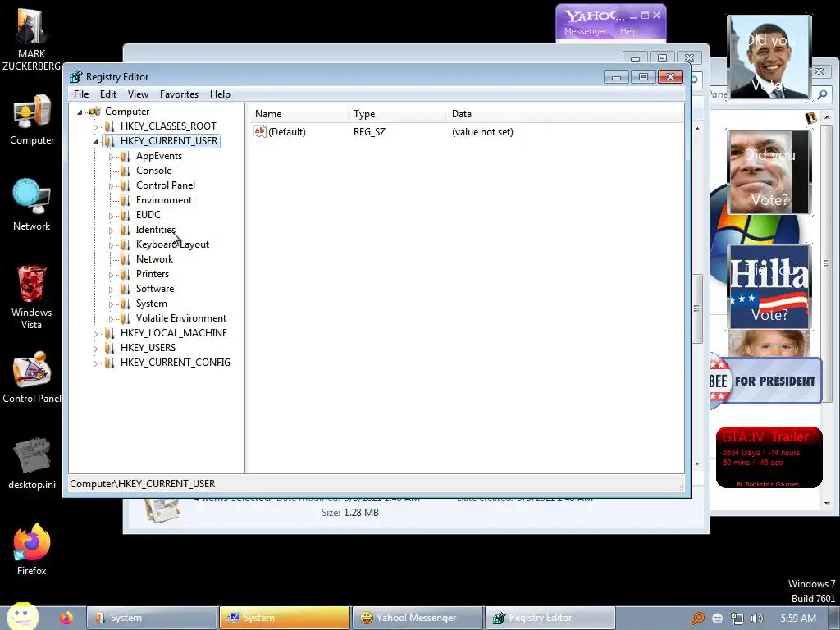Click the Registry Editor title bar icon

click(x=76, y=76)
